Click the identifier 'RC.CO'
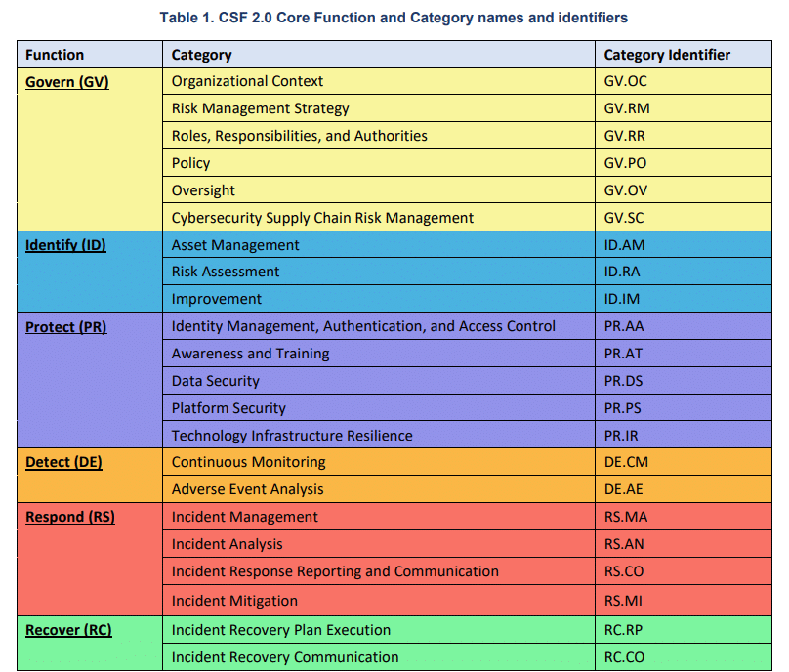This screenshot has width=789, height=672. pyautogui.click(x=624, y=657)
